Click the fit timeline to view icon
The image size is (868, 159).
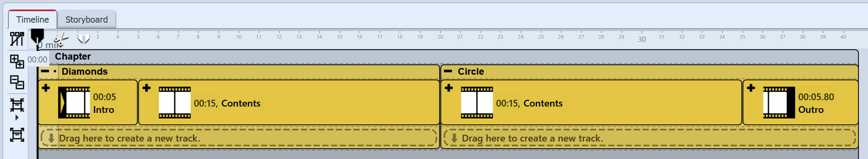(17, 135)
